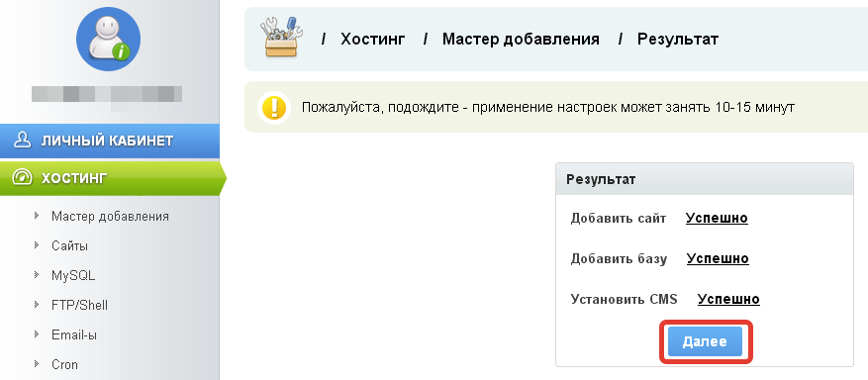868x380 pixels.
Task: Click the green info badge on avatar
Action: pos(121,52)
